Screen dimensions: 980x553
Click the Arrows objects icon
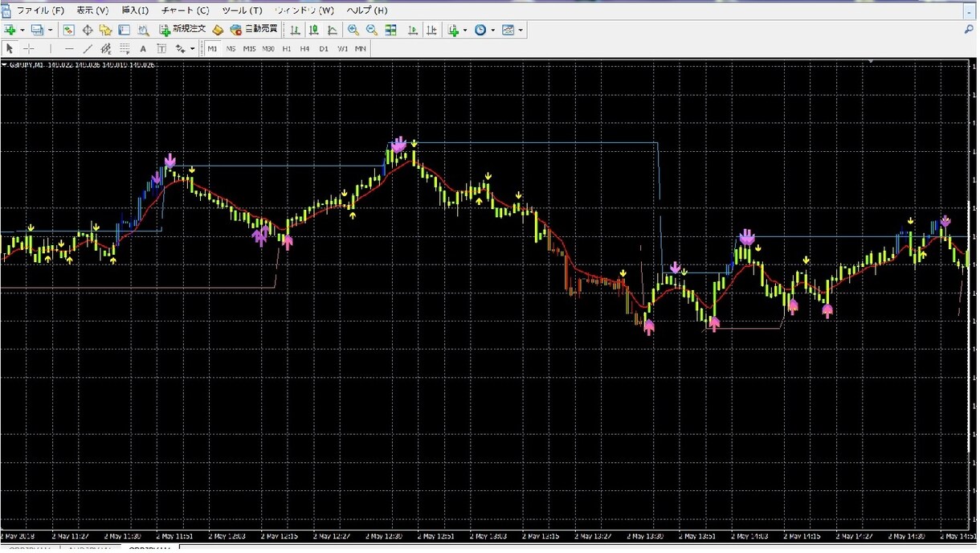(x=180, y=48)
